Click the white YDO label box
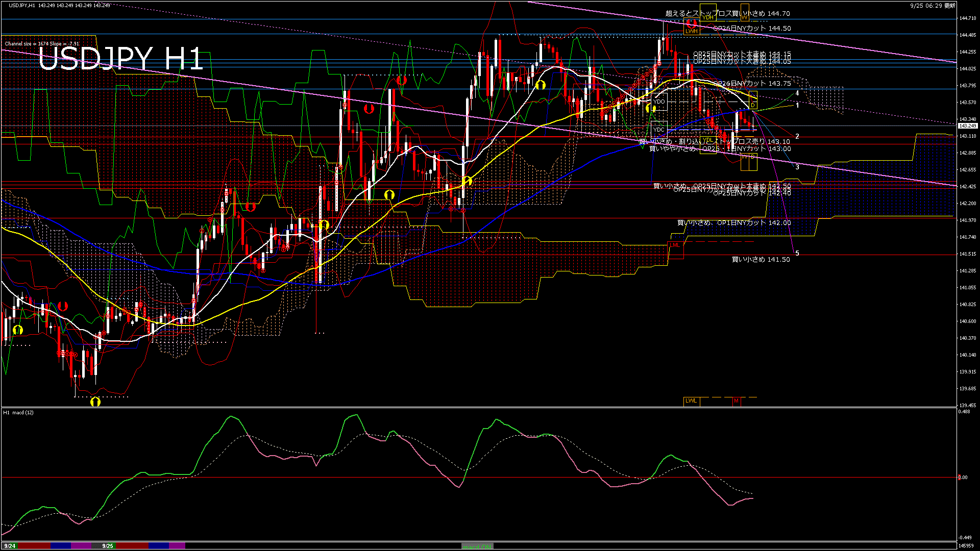The height and width of the screenshot is (551, 980). click(x=659, y=102)
